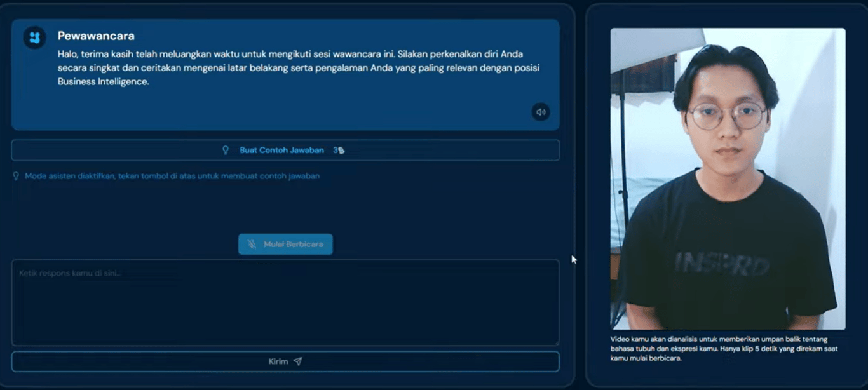Screen dimensions: 868x390
Task: Select the Pewawancara avatar icon
Action: (x=34, y=36)
